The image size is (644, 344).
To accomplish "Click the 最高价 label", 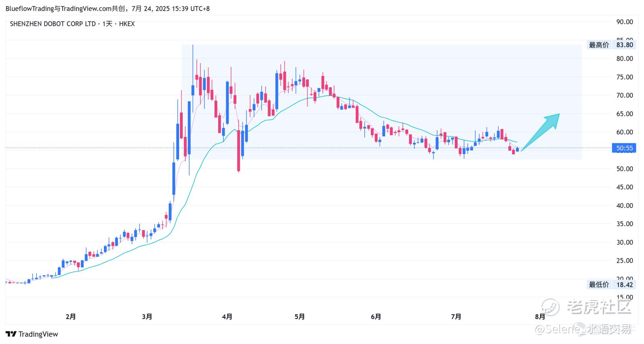I will click(599, 45).
